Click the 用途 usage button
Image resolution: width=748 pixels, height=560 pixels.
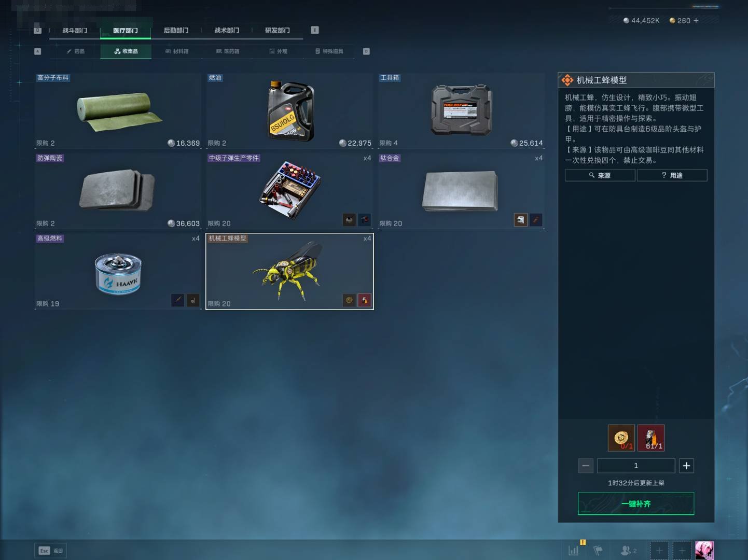pos(672,175)
